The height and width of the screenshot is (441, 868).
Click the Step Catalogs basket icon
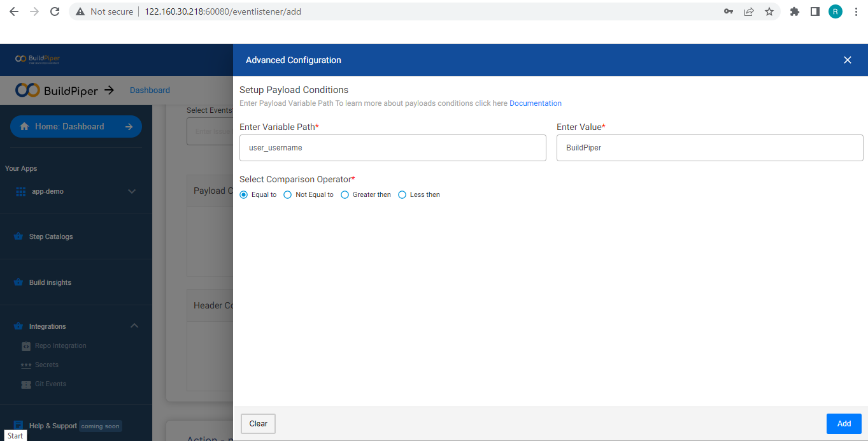pyautogui.click(x=18, y=236)
